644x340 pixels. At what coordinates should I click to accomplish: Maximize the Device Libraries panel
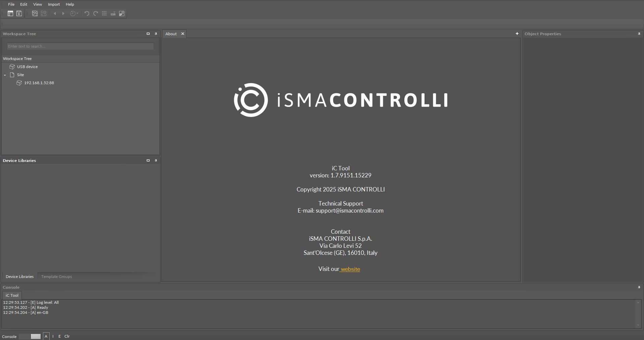[x=148, y=161]
